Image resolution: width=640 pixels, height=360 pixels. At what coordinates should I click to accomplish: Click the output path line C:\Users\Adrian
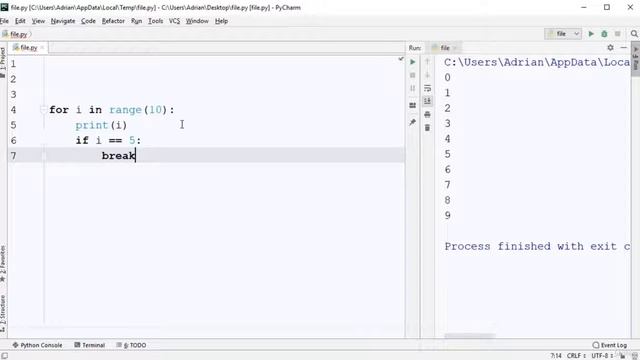(537, 62)
